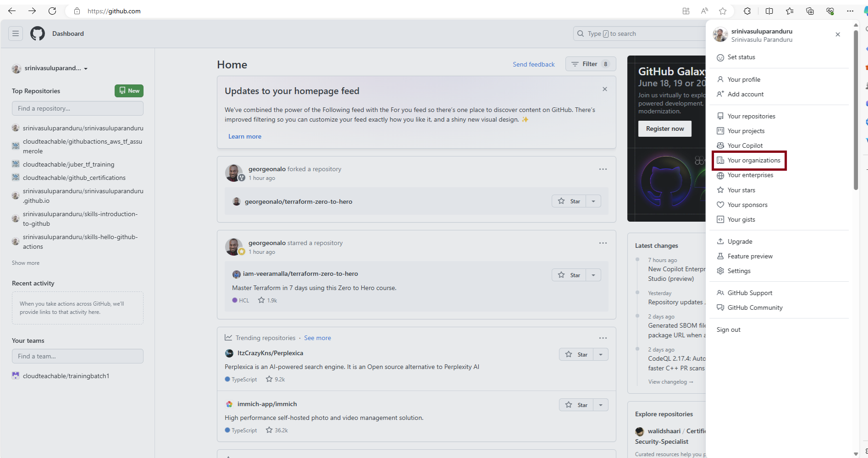Open Settings from the user menu

[739, 271]
